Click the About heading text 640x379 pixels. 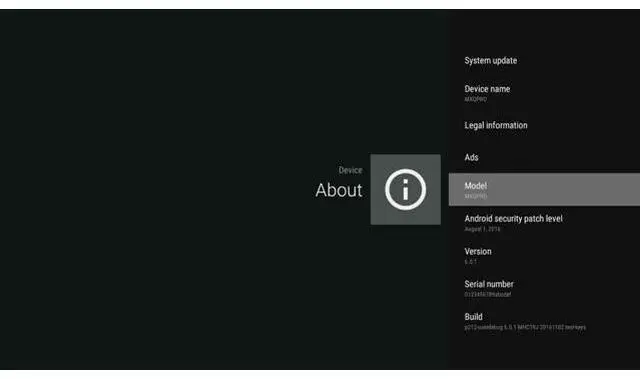click(x=339, y=190)
